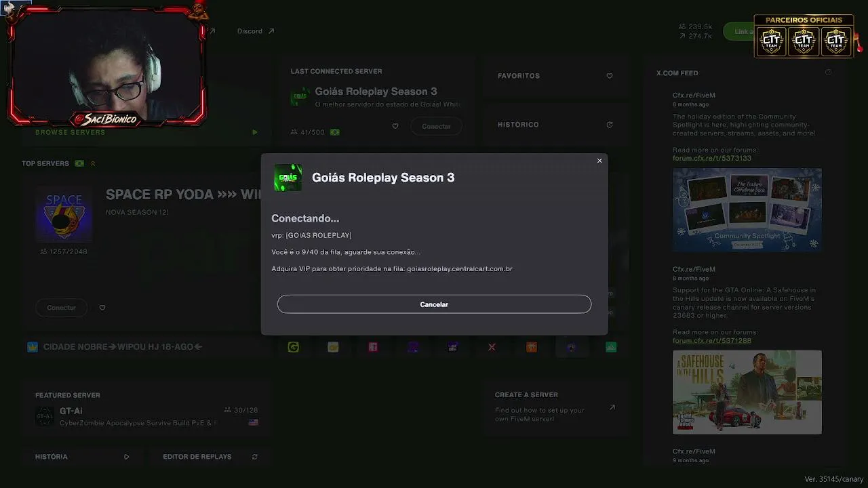Collapse the Top Servers chevron
Screen dimensions: 868x488
click(93, 163)
